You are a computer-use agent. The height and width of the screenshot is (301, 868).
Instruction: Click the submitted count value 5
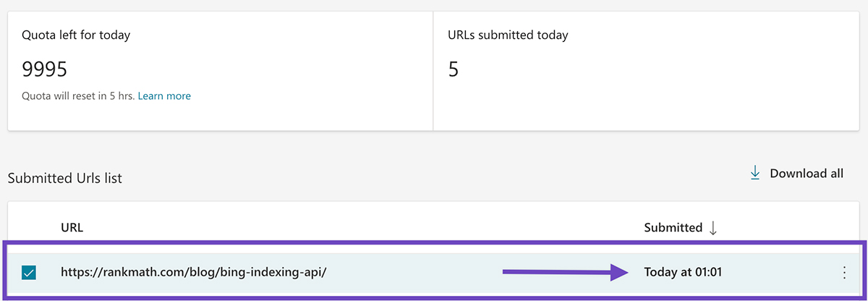tap(454, 69)
